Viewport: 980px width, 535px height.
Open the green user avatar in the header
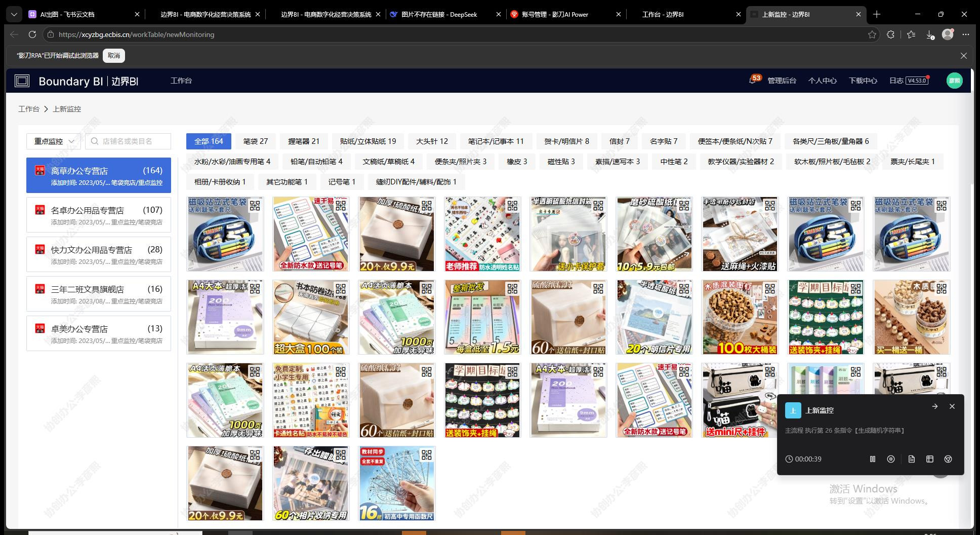(955, 81)
